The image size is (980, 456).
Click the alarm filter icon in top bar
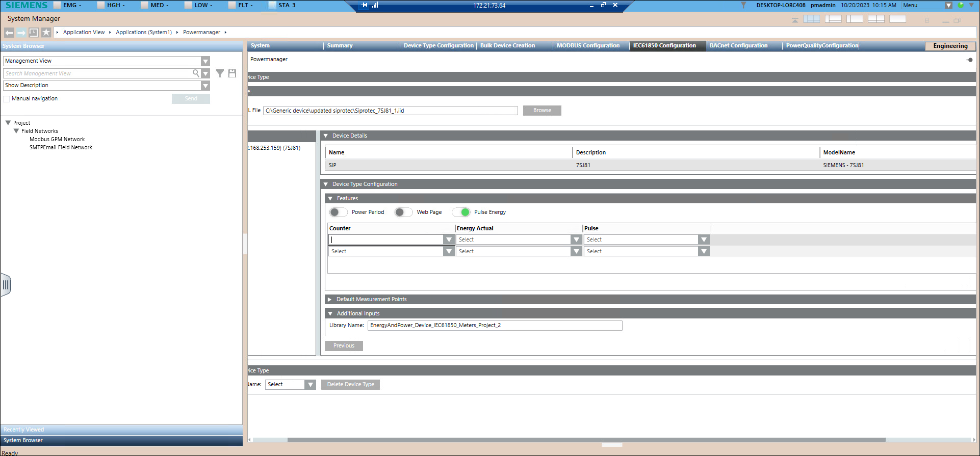tap(743, 5)
